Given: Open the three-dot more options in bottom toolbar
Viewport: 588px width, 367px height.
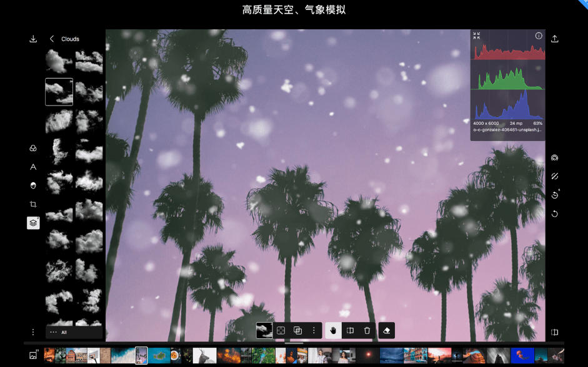Looking at the screenshot, I should [x=314, y=331].
